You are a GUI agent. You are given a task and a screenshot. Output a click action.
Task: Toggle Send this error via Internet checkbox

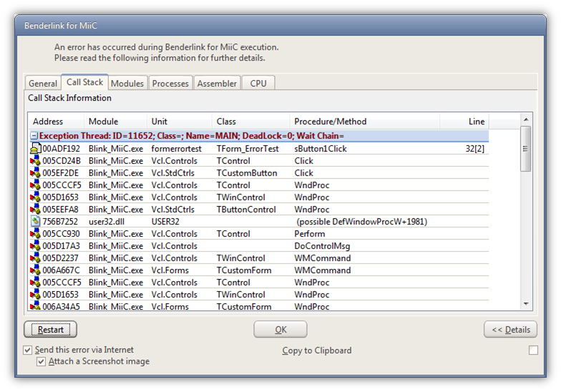click(x=28, y=351)
